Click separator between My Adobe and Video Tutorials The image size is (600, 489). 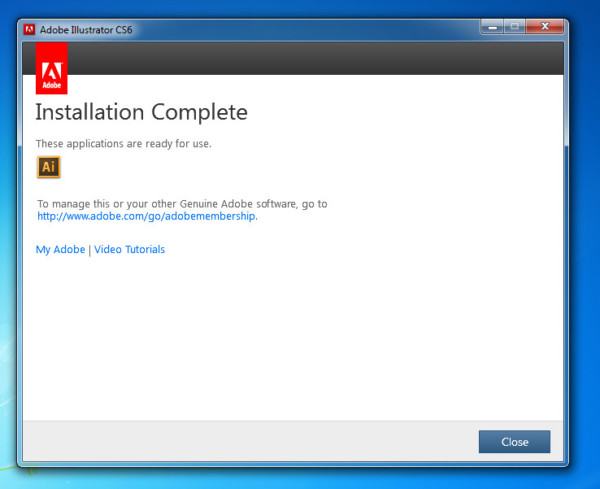click(90, 250)
